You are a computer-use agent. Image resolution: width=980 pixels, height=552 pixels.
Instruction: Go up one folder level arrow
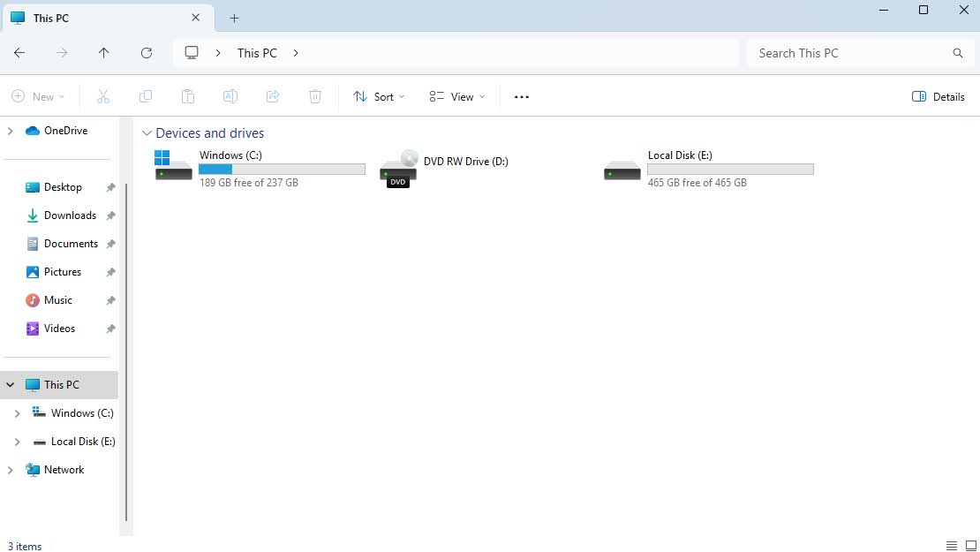click(x=103, y=53)
